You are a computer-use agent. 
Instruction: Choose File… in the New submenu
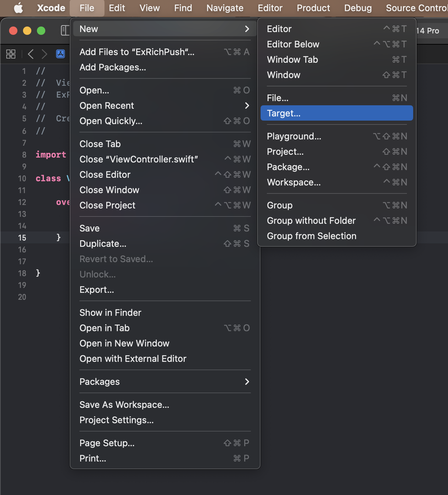pos(337,98)
